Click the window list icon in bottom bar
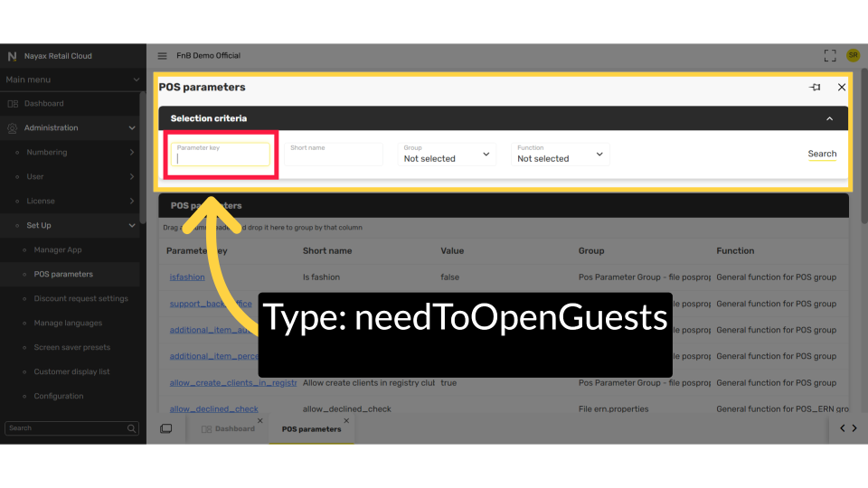The width and height of the screenshot is (868, 488). (166, 428)
